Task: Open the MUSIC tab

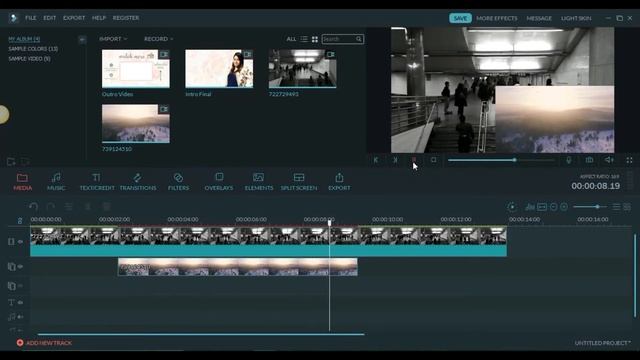Action: coord(56,182)
